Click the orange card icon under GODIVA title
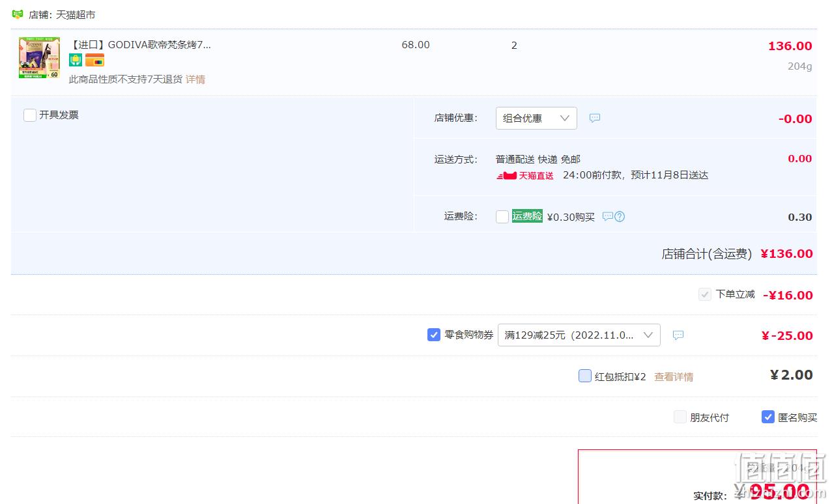The height and width of the screenshot is (504, 832). pyautogui.click(x=94, y=61)
